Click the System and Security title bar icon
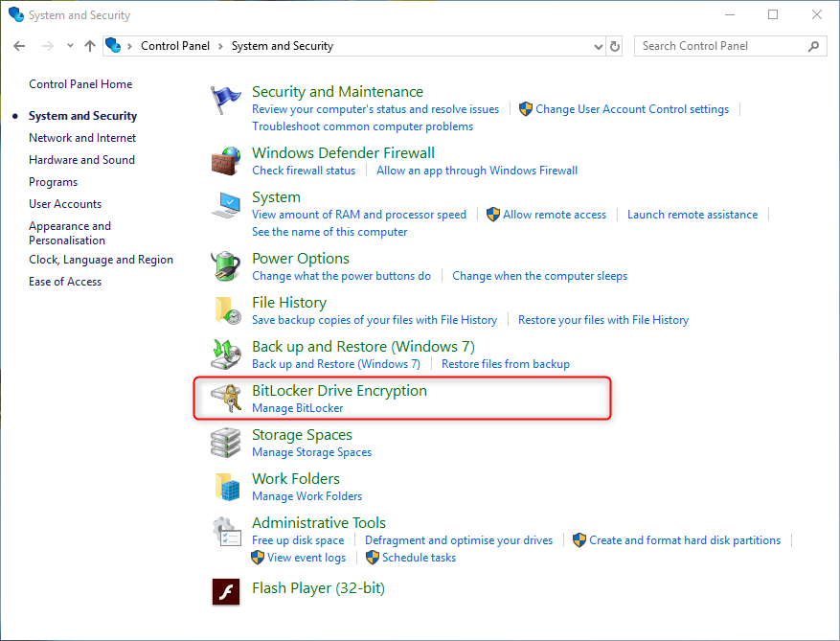 click(16, 14)
